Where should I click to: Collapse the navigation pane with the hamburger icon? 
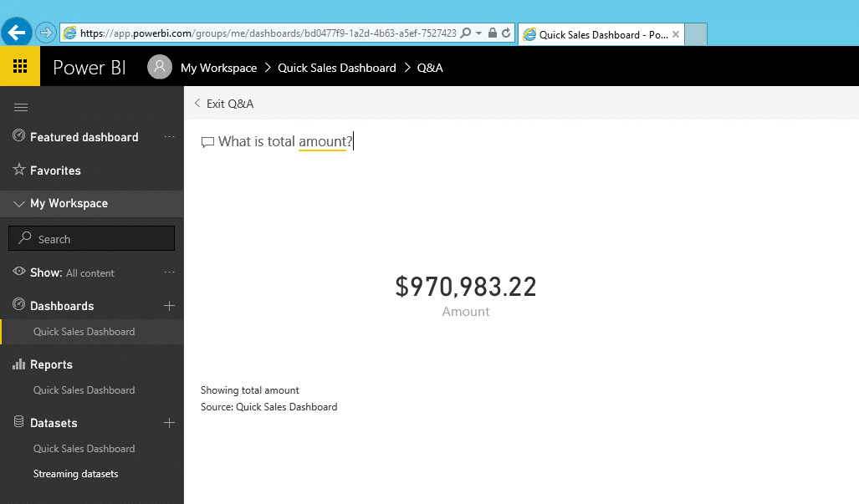(21, 107)
